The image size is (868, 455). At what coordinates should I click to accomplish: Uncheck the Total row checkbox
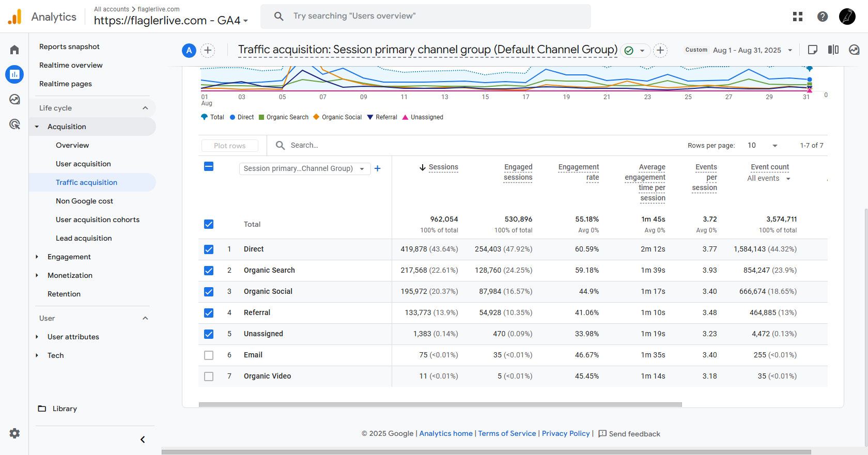tap(209, 224)
